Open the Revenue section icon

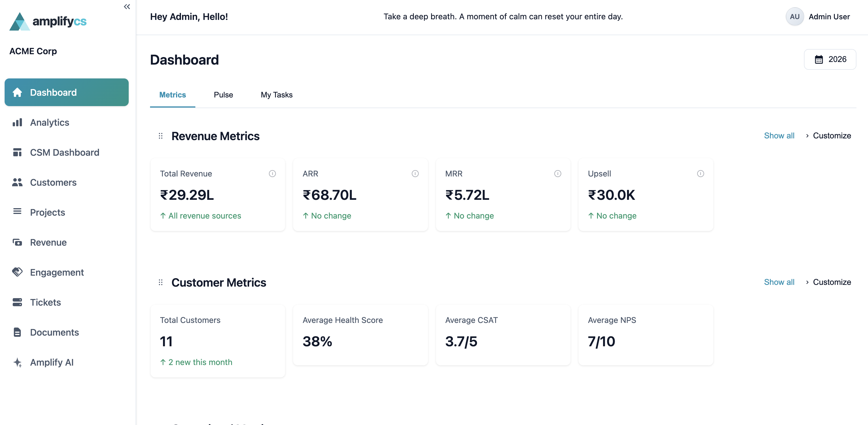point(17,242)
